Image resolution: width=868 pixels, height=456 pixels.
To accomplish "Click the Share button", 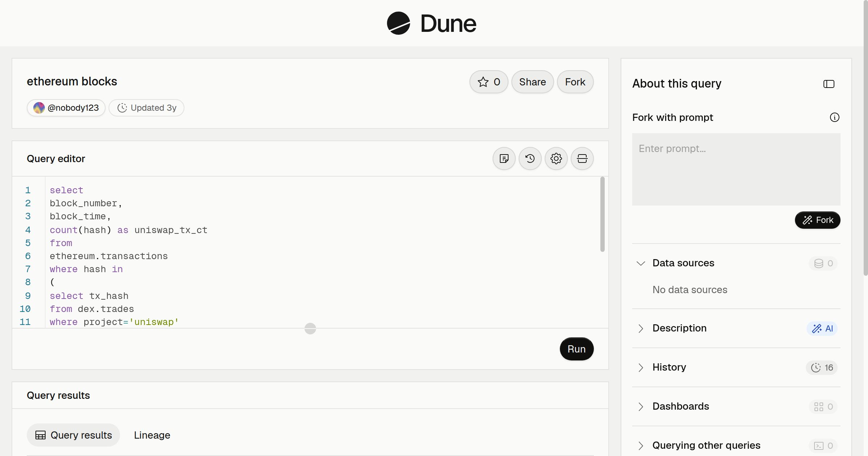I will tap(532, 82).
